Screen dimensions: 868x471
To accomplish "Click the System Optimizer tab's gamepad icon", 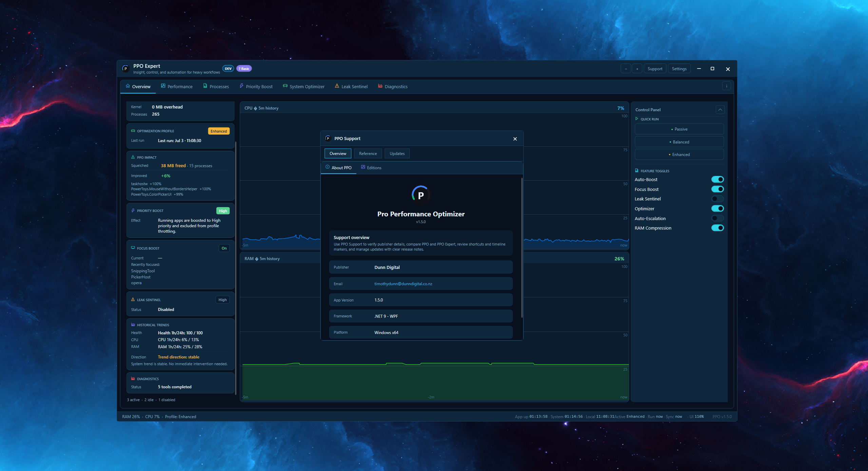I will click(285, 86).
